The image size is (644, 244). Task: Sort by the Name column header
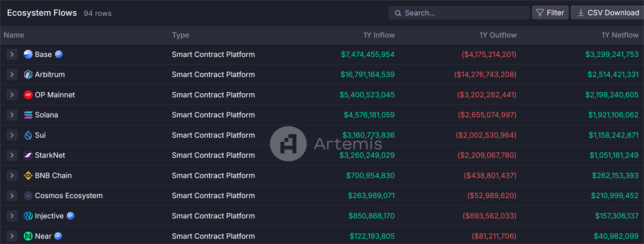pos(14,35)
